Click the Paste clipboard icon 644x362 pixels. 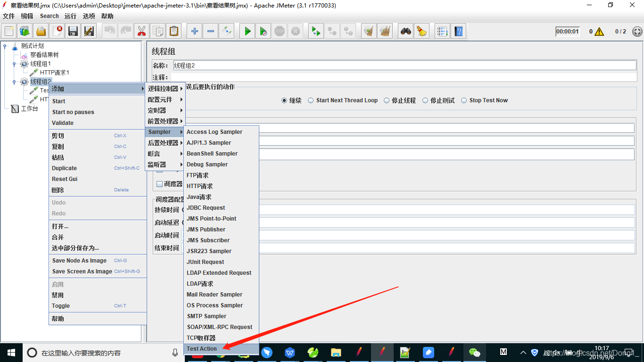coord(174,31)
